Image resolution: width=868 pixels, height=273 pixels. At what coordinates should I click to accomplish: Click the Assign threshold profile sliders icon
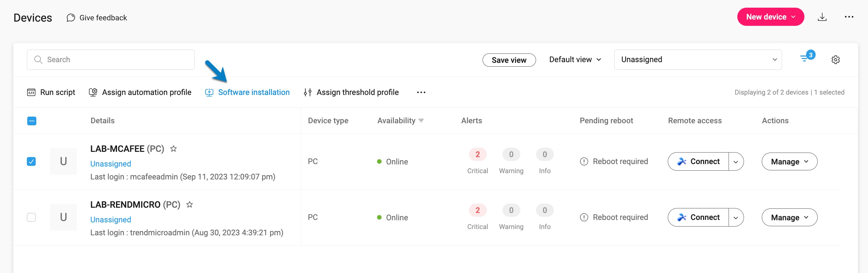(308, 93)
